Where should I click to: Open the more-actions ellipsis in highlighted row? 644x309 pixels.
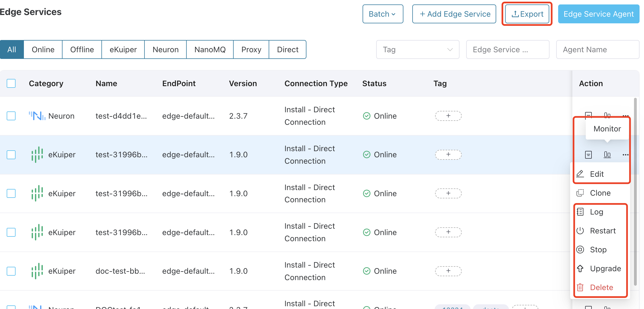point(625,155)
